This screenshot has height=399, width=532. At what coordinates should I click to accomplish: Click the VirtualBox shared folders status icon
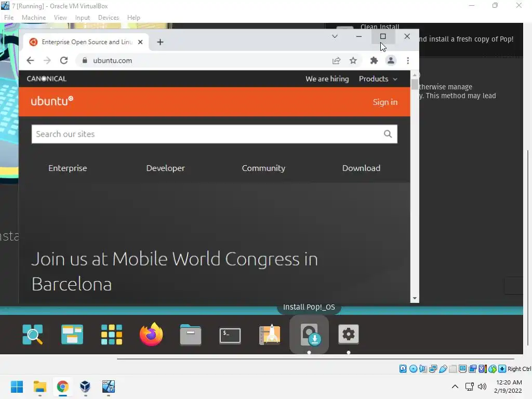point(453,369)
